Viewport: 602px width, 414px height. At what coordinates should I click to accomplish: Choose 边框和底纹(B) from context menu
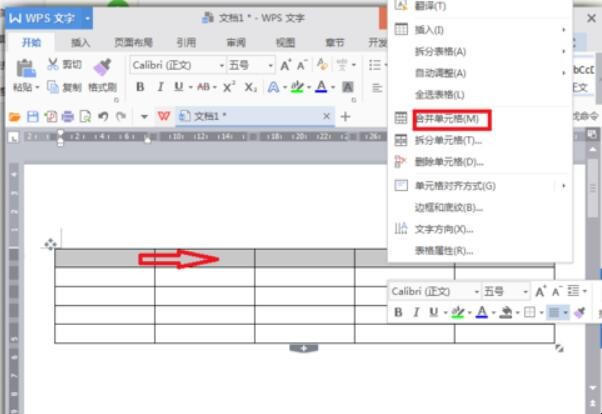[449, 208]
